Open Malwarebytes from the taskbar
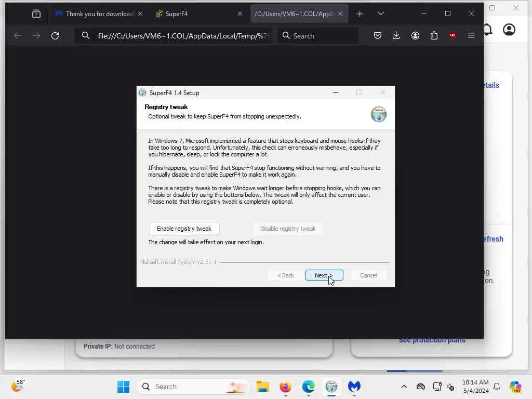 (x=354, y=387)
